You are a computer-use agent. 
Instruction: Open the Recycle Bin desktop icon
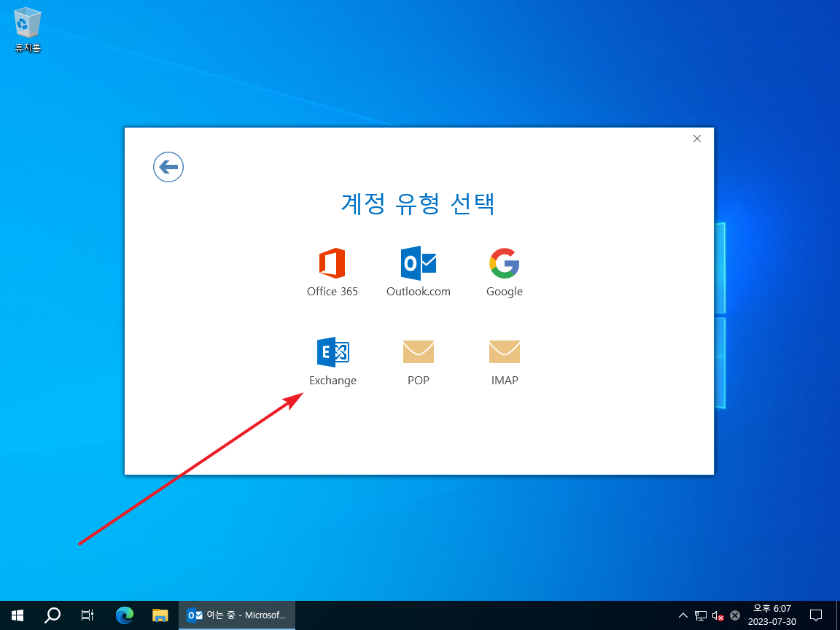[27, 30]
